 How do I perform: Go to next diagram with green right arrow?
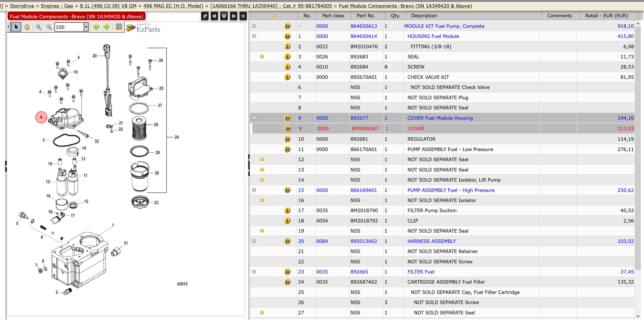[x=106, y=27]
